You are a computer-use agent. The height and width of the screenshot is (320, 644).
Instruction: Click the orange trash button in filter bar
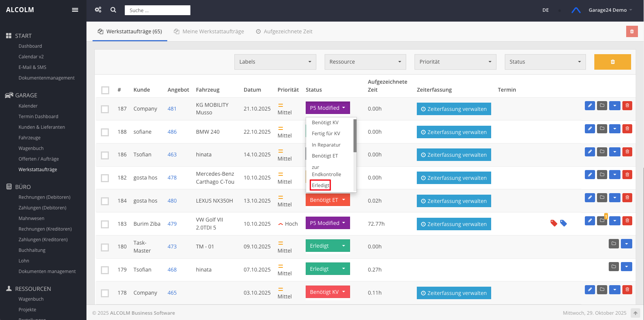click(612, 62)
